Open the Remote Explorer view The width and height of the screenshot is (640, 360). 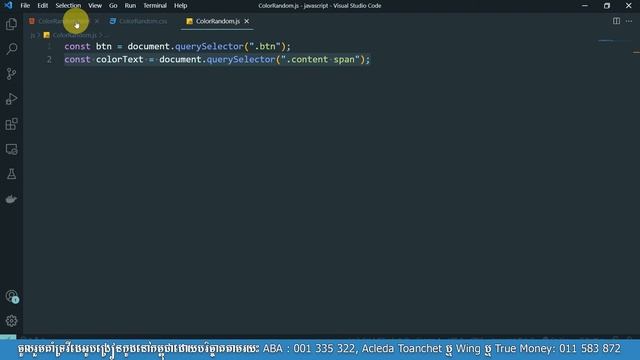pyautogui.click(x=11, y=149)
